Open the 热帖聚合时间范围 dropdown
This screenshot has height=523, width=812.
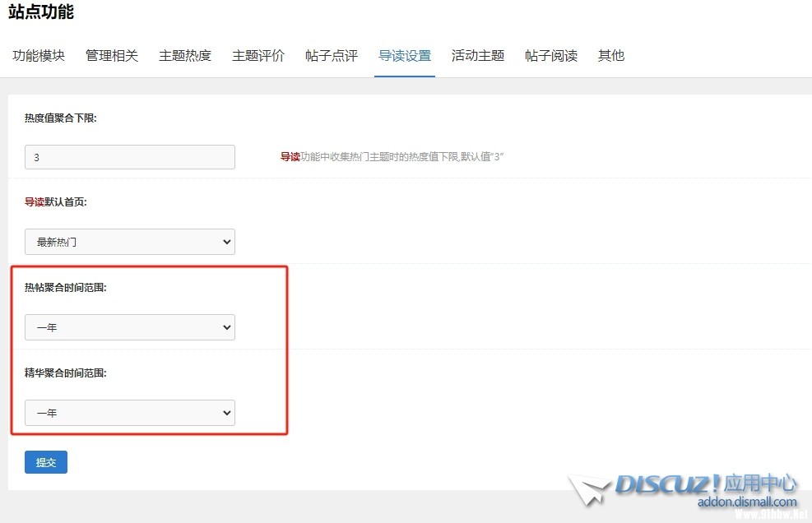coord(130,327)
